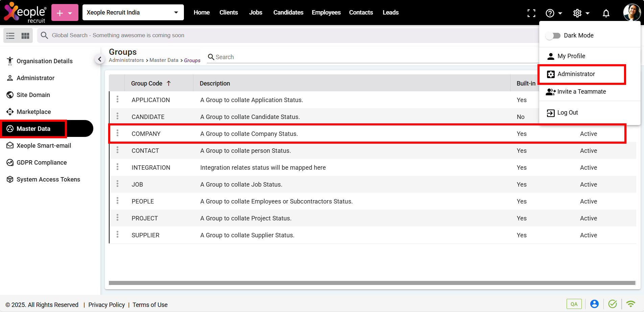This screenshot has width=644, height=312.
Task: Click the user avatar photo
Action: click(x=631, y=12)
